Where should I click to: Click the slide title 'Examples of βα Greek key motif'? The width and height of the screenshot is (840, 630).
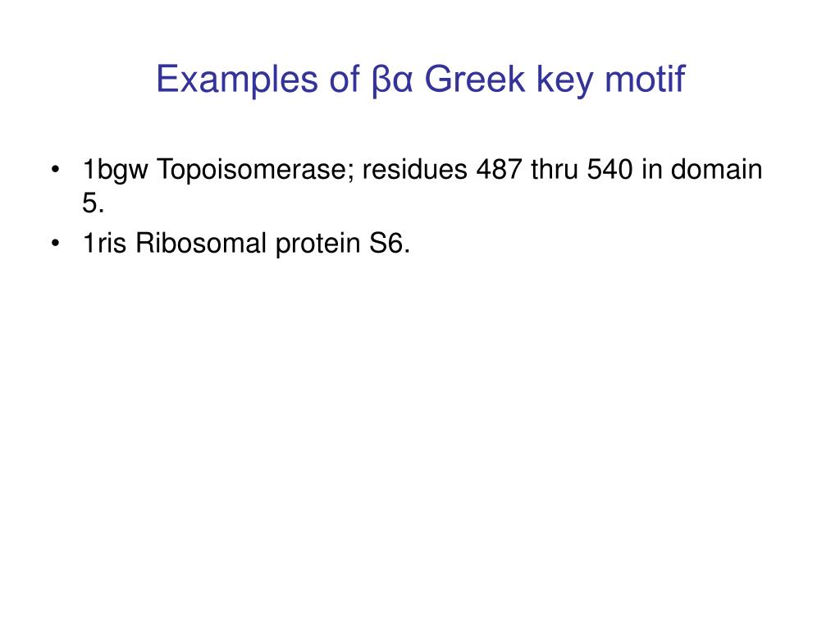click(x=421, y=80)
